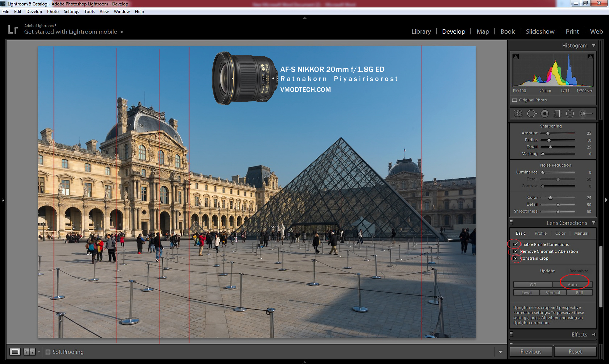609x364 pixels.
Task: Click the Auto Upright button
Action: [x=572, y=285]
